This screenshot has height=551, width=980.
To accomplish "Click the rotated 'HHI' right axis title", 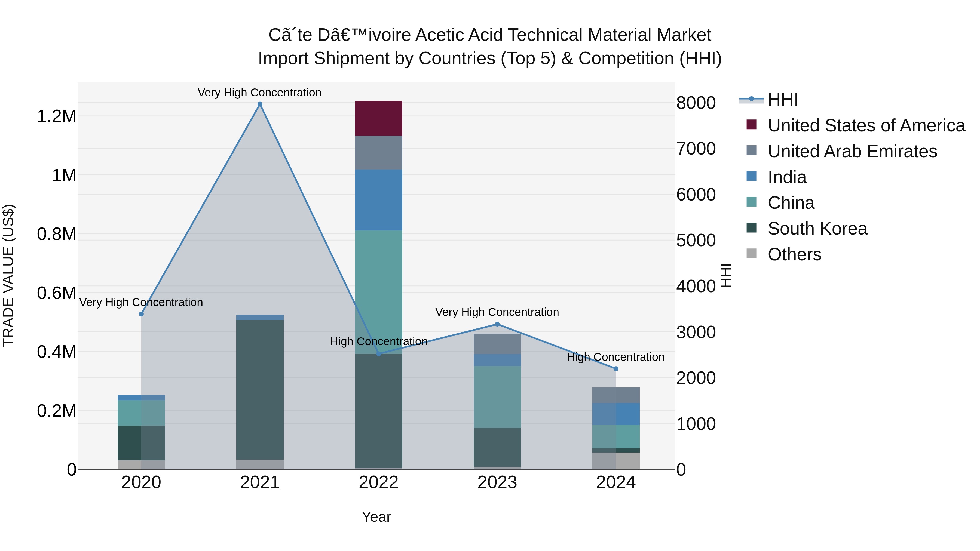I will 726,276.
